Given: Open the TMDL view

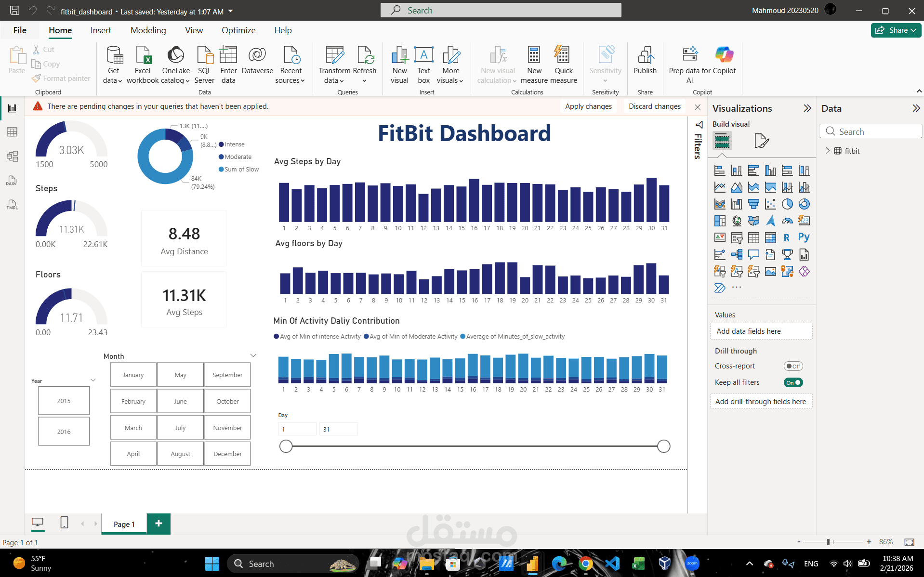Looking at the screenshot, I should [x=12, y=205].
